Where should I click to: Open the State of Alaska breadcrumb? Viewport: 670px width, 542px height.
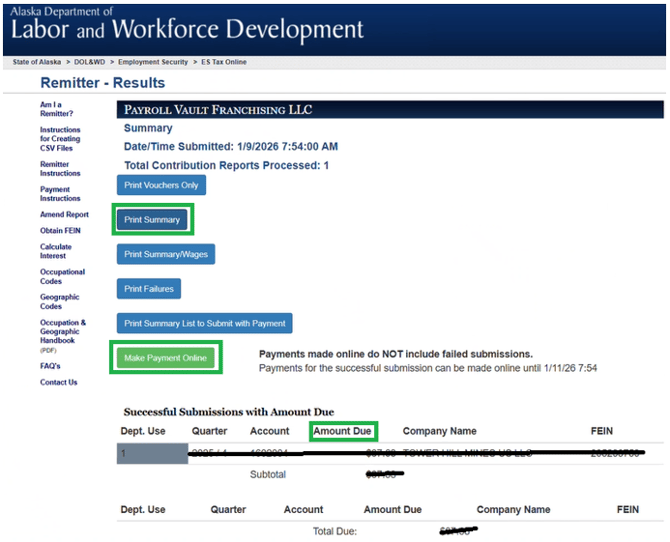[37, 62]
